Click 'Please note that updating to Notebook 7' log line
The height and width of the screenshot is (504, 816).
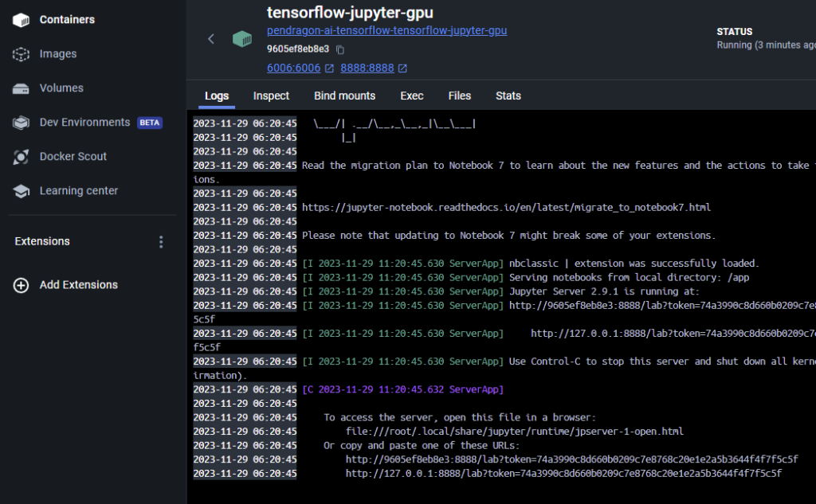pyautogui.click(x=508, y=236)
